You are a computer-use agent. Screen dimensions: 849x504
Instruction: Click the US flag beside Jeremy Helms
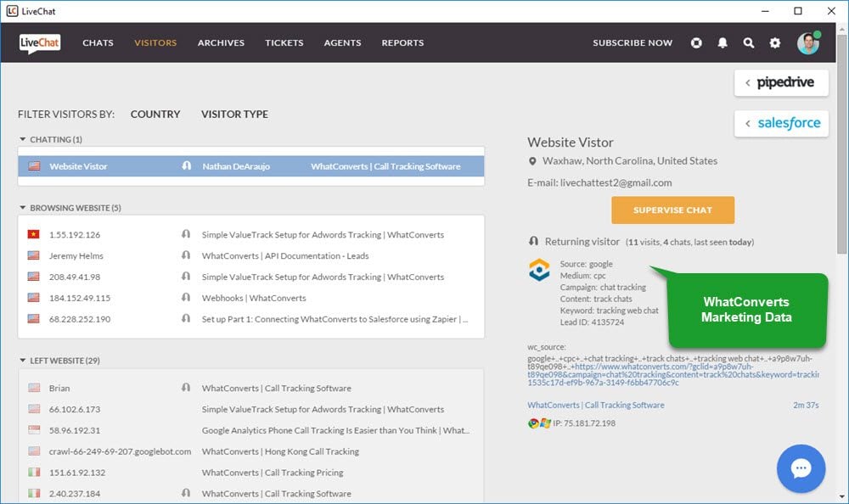(x=34, y=255)
